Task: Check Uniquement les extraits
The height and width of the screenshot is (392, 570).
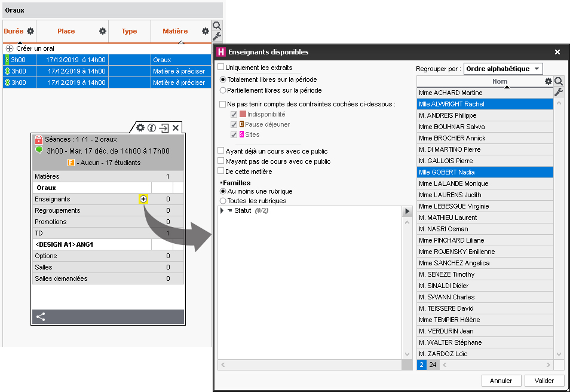Action: (220, 67)
